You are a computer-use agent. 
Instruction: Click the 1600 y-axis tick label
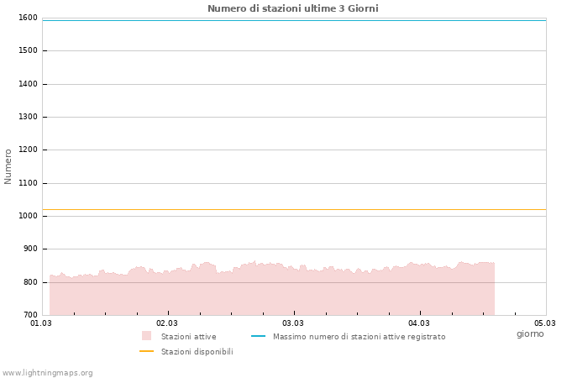tap(28, 18)
